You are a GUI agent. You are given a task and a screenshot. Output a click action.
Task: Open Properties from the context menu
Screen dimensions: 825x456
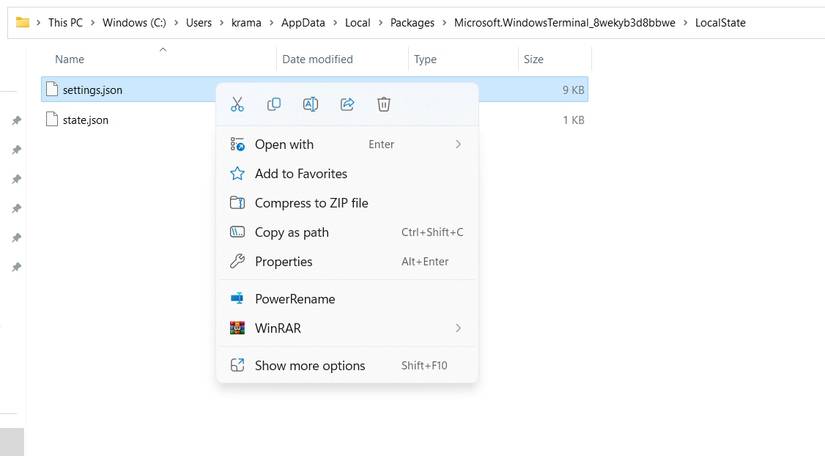pyautogui.click(x=283, y=261)
